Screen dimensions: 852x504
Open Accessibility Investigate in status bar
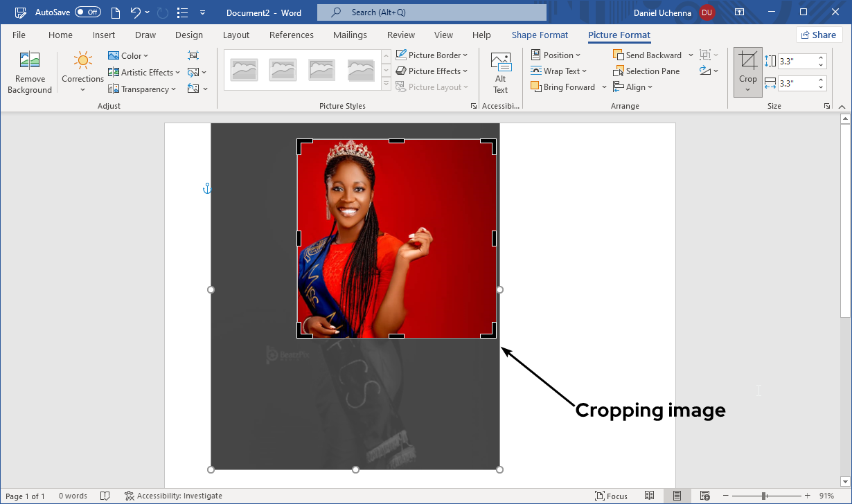[173, 496]
